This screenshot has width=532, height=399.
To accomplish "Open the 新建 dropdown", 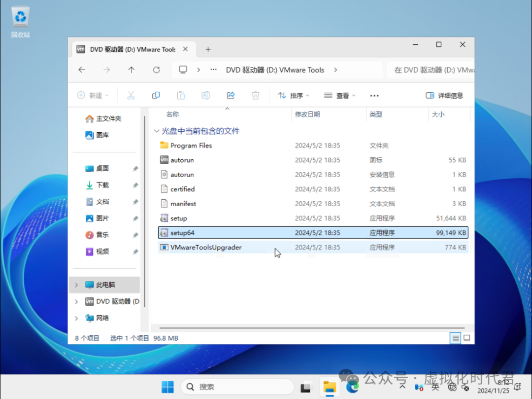I will tap(93, 95).
